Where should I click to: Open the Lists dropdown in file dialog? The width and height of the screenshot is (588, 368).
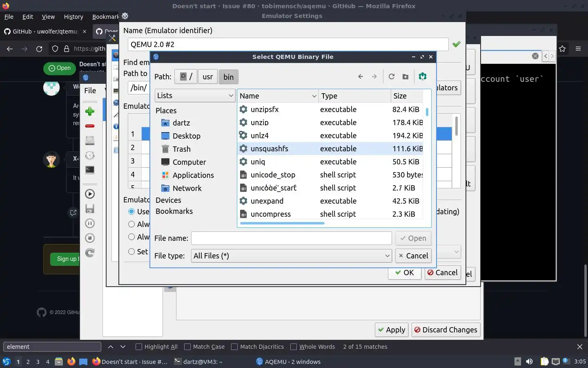coord(195,96)
